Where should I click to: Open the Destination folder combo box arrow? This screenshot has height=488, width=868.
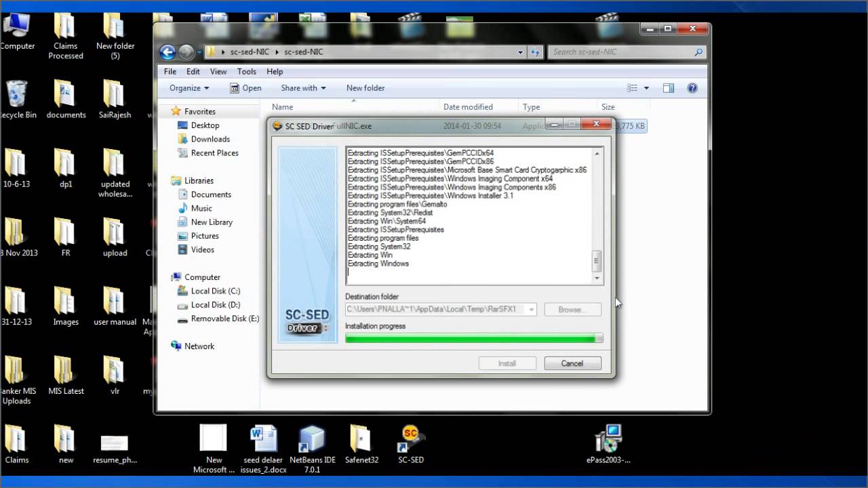(531, 309)
